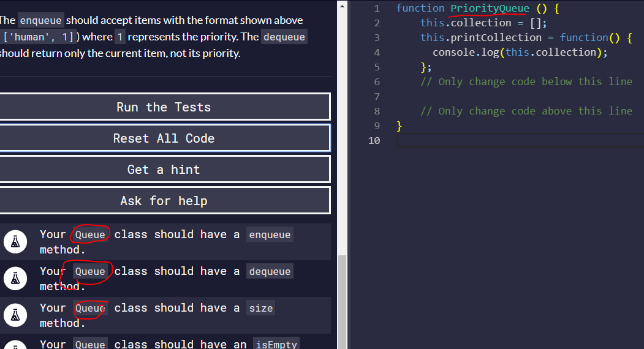Screen dimensions: 644x349
Task: Place cursor on empty editor line 10
Action: [x=520, y=140]
